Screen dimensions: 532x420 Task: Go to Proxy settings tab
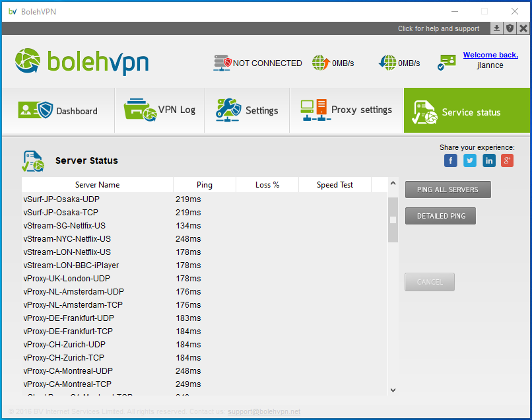click(347, 110)
